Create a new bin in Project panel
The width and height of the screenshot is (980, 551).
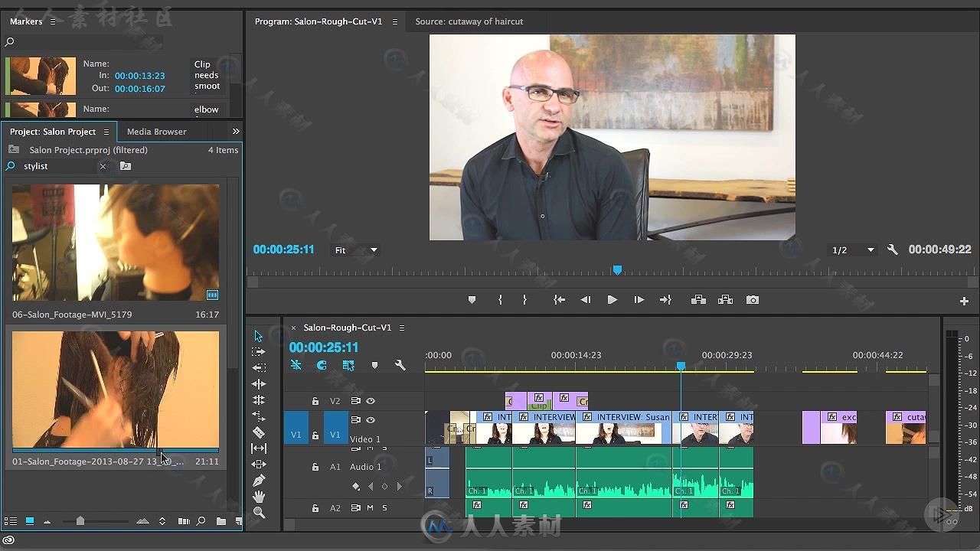click(220, 521)
